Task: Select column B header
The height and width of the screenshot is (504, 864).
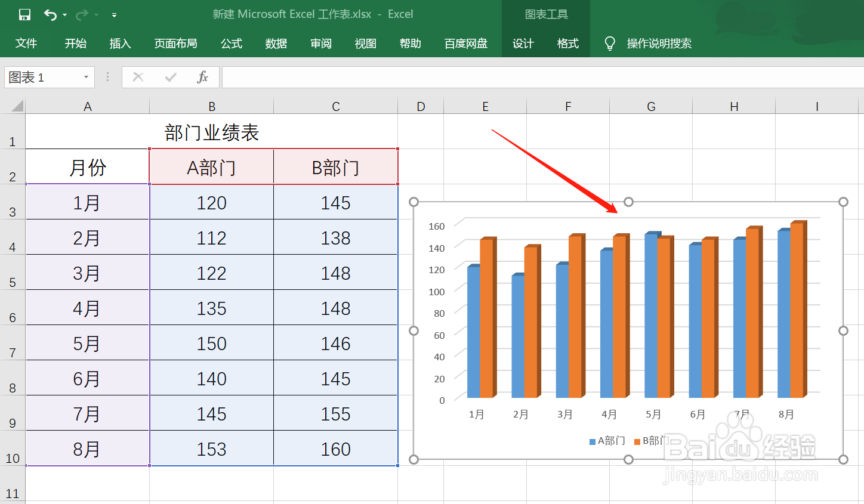Action: [x=212, y=106]
